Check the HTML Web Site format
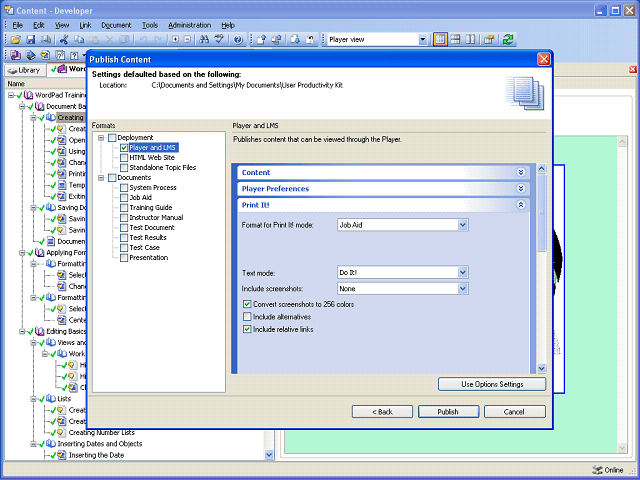Viewport: 640px width, 480px height. pyautogui.click(x=124, y=158)
